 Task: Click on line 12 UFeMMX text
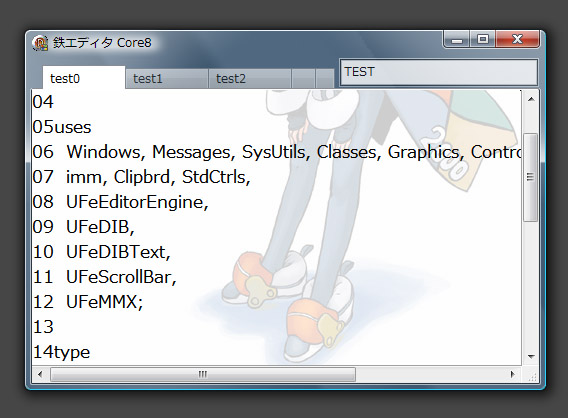[88, 302]
